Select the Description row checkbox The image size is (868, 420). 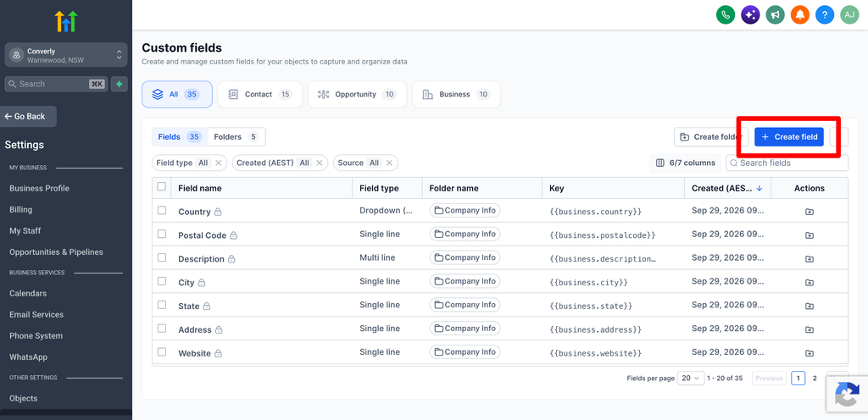pyautogui.click(x=162, y=257)
